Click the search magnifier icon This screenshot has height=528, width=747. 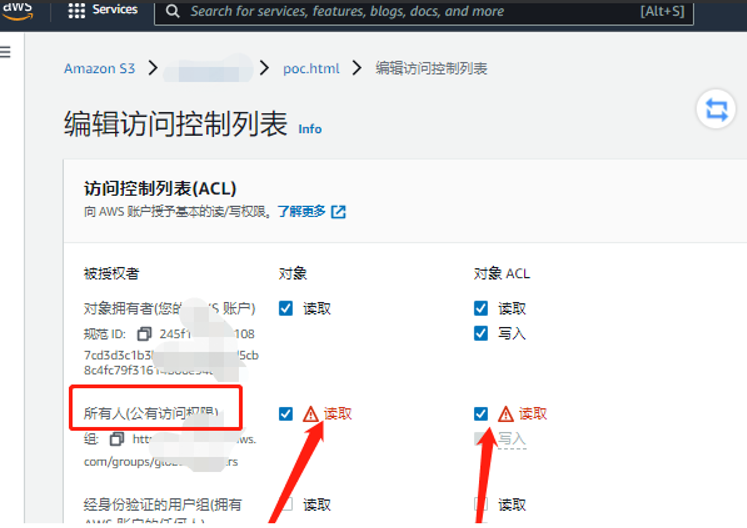(172, 11)
